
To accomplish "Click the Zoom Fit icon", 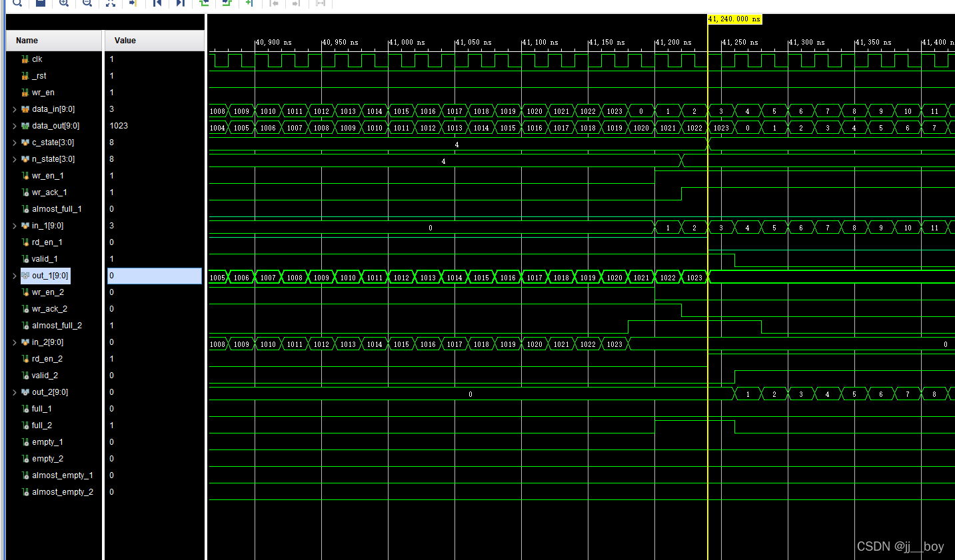I will click(x=111, y=4).
